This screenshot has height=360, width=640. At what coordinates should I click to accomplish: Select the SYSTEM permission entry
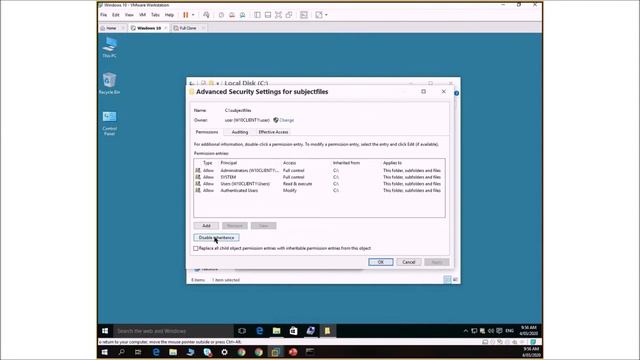pyautogui.click(x=319, y=177)
